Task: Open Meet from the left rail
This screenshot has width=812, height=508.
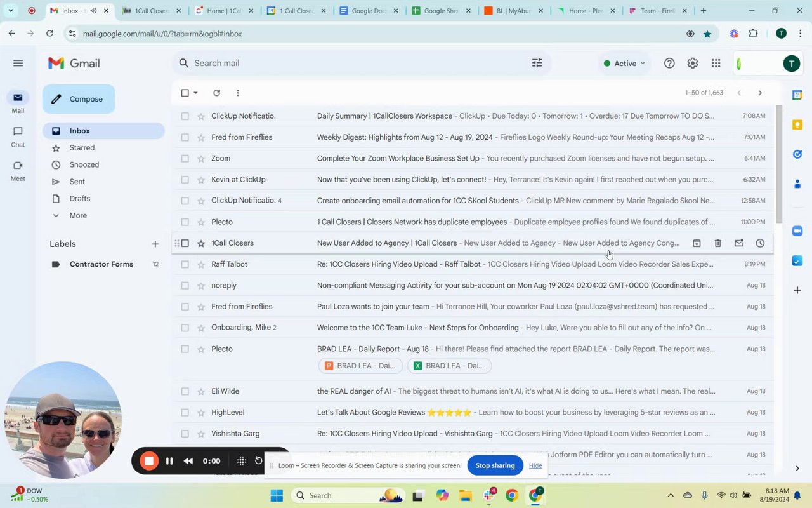Action: pyautogui.click(x=18, y=170)
